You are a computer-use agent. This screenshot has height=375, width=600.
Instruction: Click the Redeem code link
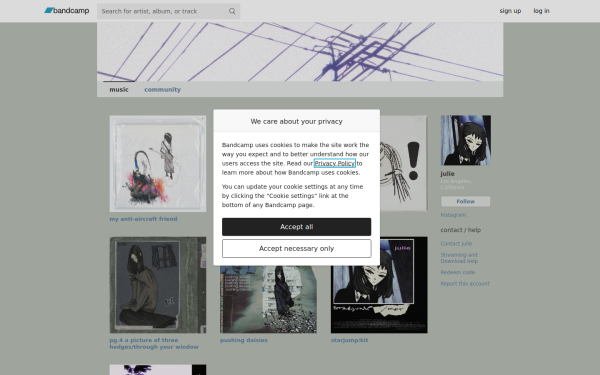458,272
